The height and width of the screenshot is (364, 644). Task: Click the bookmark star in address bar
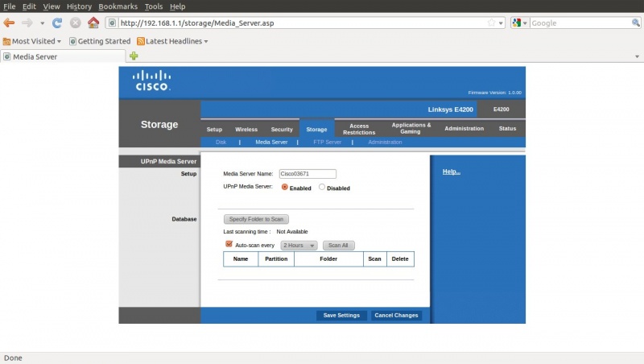click(x=491, y=23)
